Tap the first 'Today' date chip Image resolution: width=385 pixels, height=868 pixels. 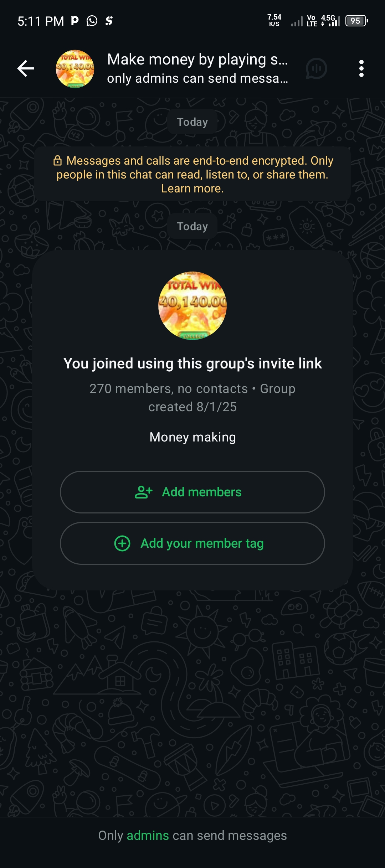pos(192,122)
